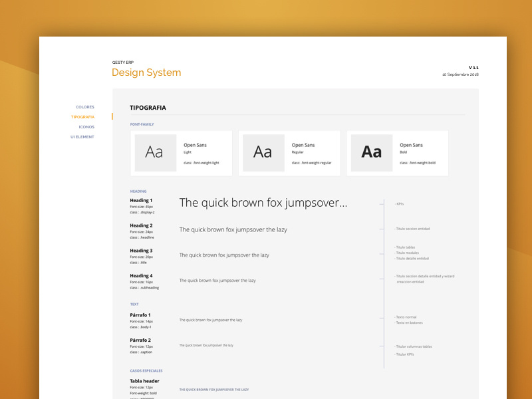This screenshot has height=399, width=532.
Task: Click the HEADING section label
Action: [x=138, y=192]
